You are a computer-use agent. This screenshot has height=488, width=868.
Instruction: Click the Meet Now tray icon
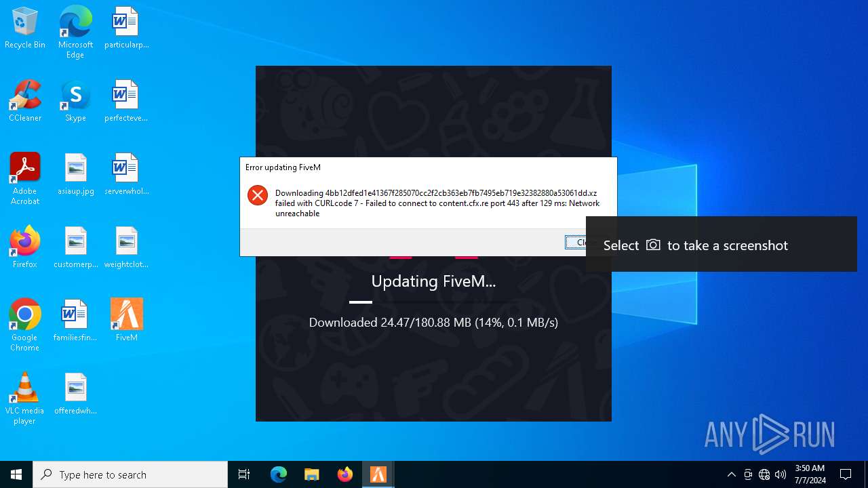[748, 474]
